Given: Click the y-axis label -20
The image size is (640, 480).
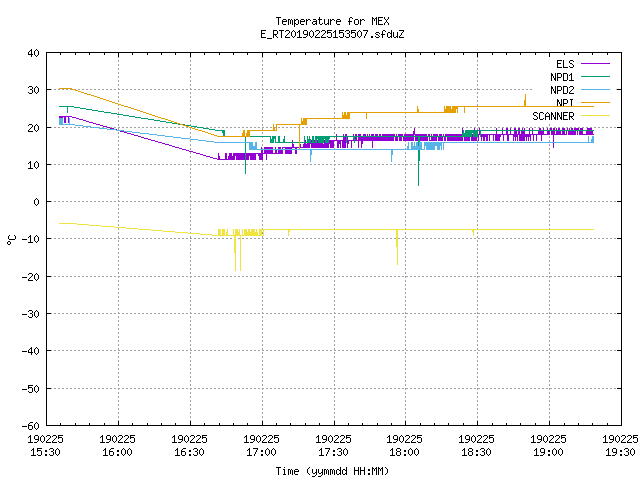Looking at the screenshot, I should (31, 277).
